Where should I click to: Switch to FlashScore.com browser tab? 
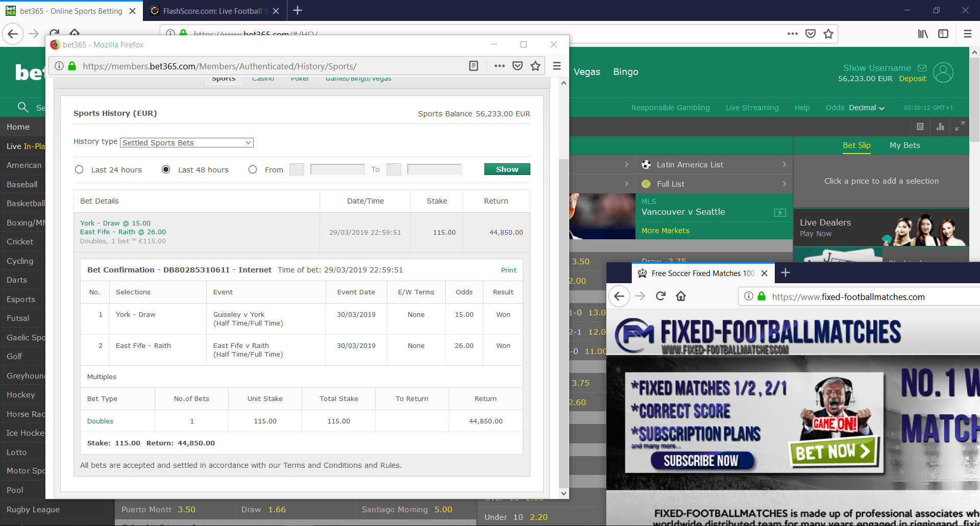(x=214, y=11)
